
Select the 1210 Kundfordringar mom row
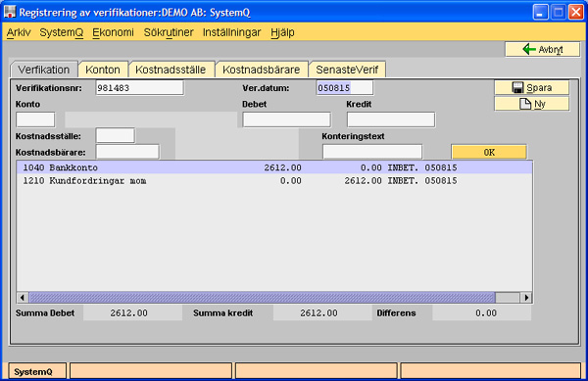pyautogui.click(x=274, y=181)
